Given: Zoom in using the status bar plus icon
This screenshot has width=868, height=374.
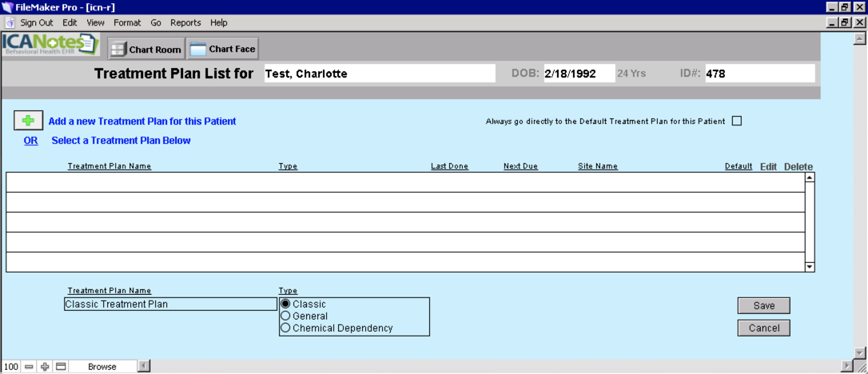Looking at the screenshot, I should [45, 367].
